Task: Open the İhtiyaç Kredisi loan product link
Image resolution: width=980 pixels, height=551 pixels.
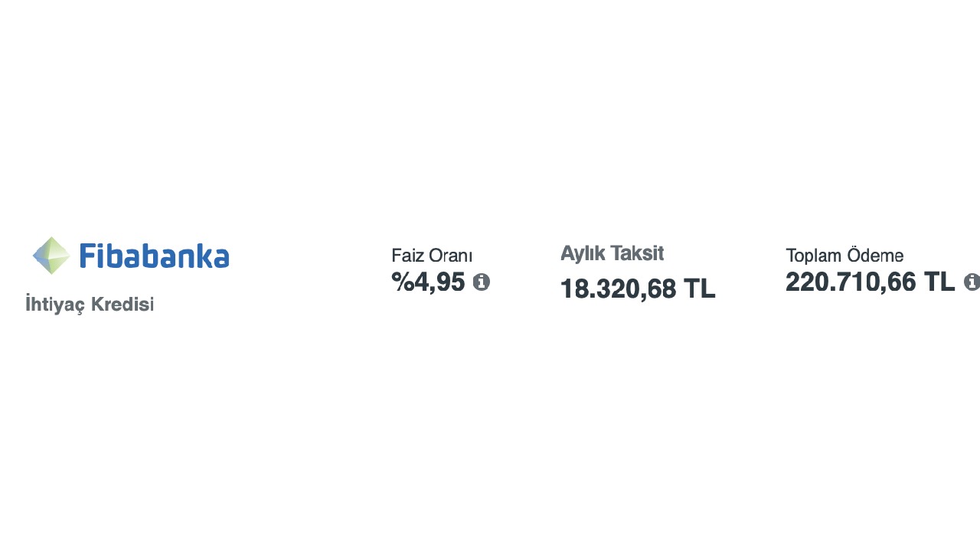Action: 90,305
